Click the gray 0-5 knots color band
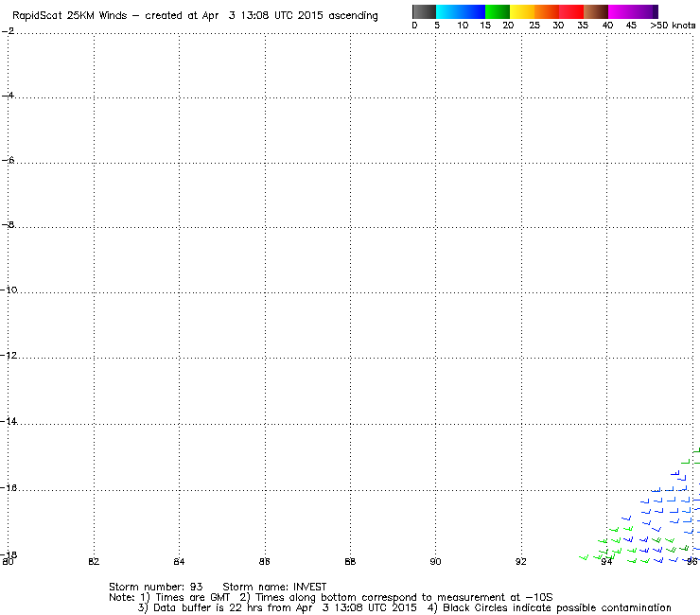Image resolution: width=700 pixels, height=615 pixels. [424, 11]
